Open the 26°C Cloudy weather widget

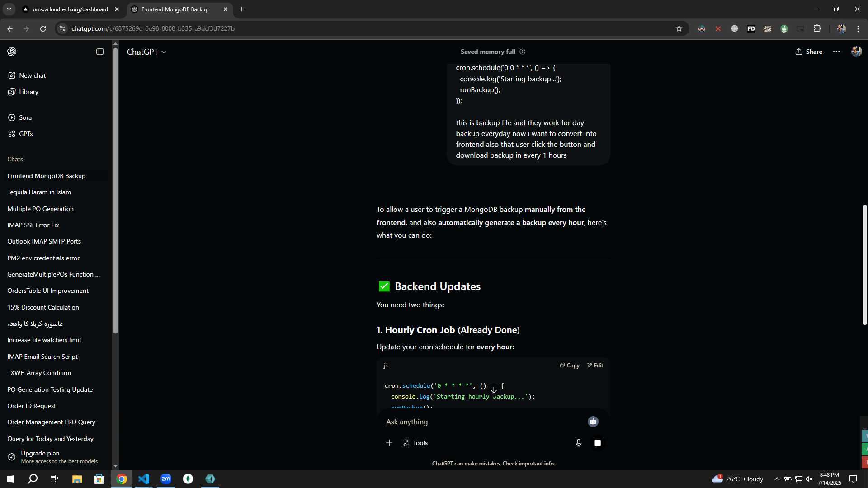[738, 479]
